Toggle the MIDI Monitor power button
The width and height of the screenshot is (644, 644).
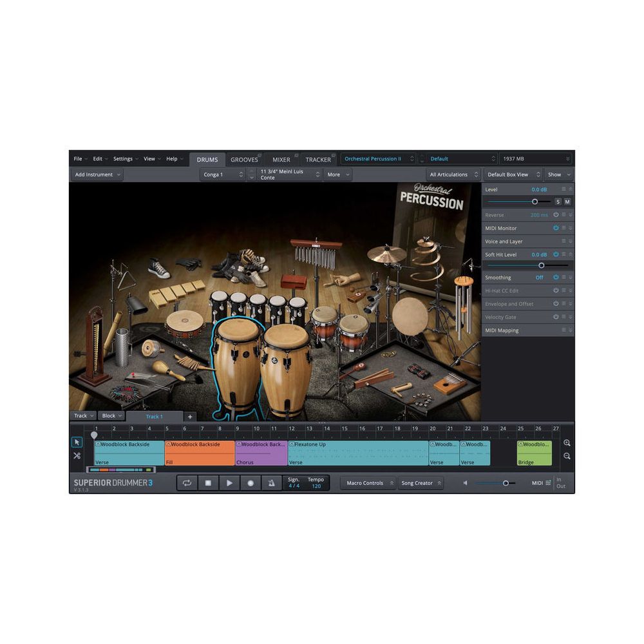556,228
